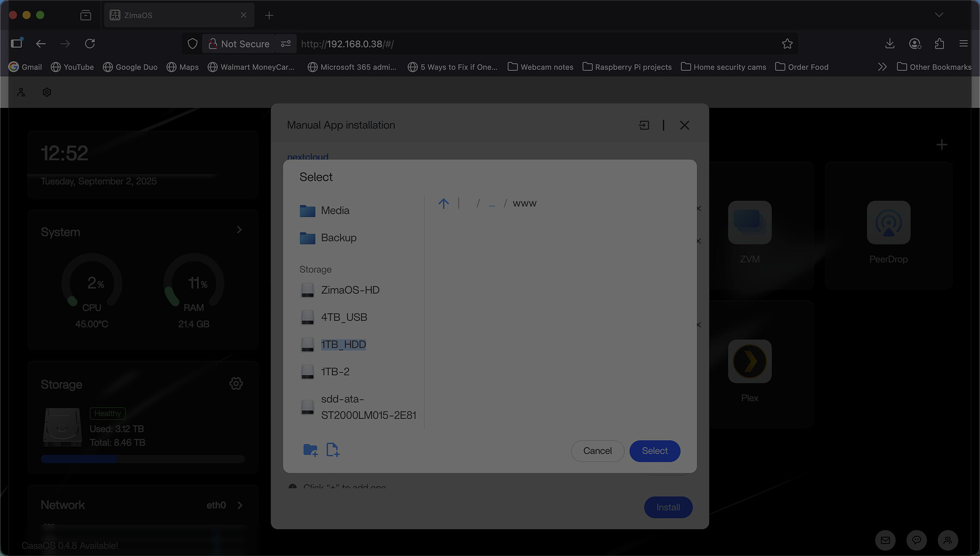This screenshot has width=980, height=556.
Task: Open Storage settings gear icon
Action: pyautogui.click(x=236, y=384)
